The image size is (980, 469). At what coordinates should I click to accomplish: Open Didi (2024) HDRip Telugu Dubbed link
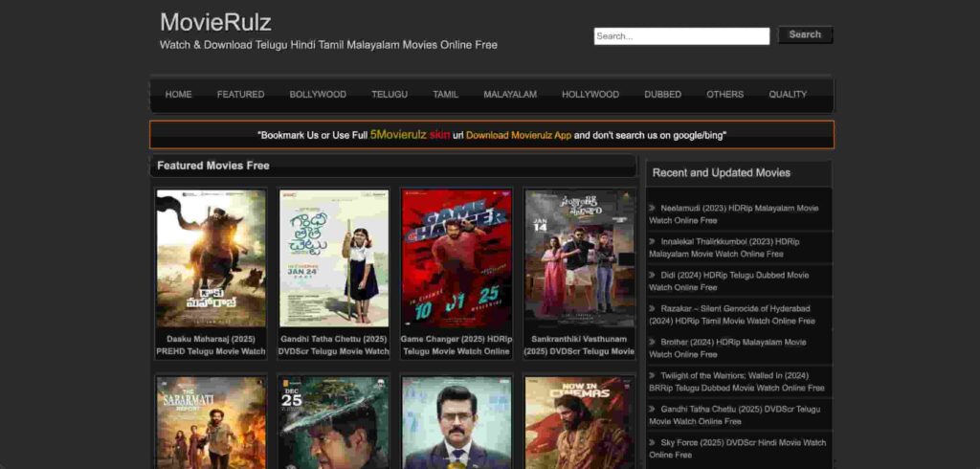tap(729, 281)
